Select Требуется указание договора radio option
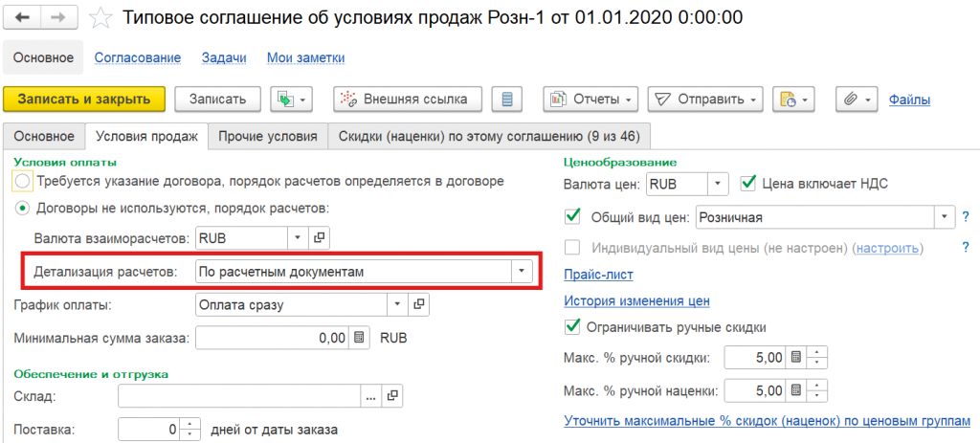Viewport: 980px width, 443px height. 22,182
